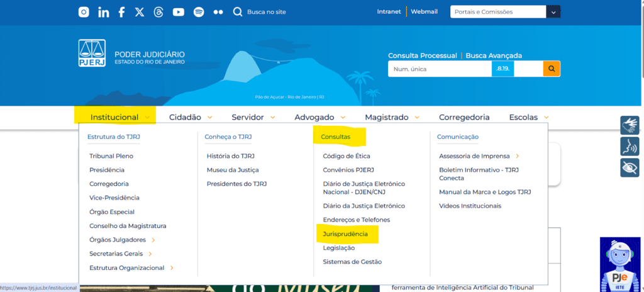This screenshot has height=292, width=644.
Task: Click the Jurisprudência link
Action: coord(345,234)
